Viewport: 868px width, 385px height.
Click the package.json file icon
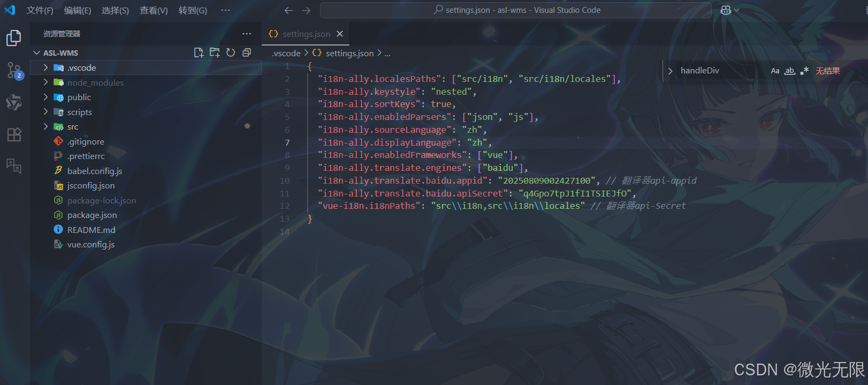[x=58, y=215]
